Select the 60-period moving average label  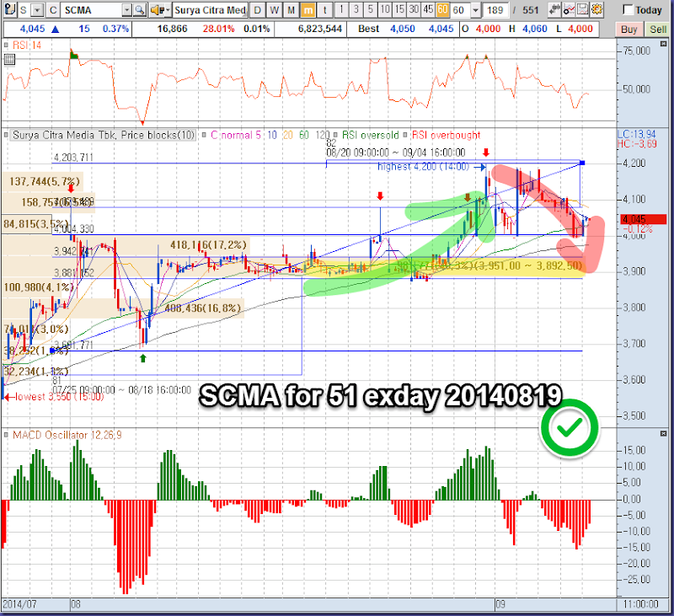(x=304, y=135)
